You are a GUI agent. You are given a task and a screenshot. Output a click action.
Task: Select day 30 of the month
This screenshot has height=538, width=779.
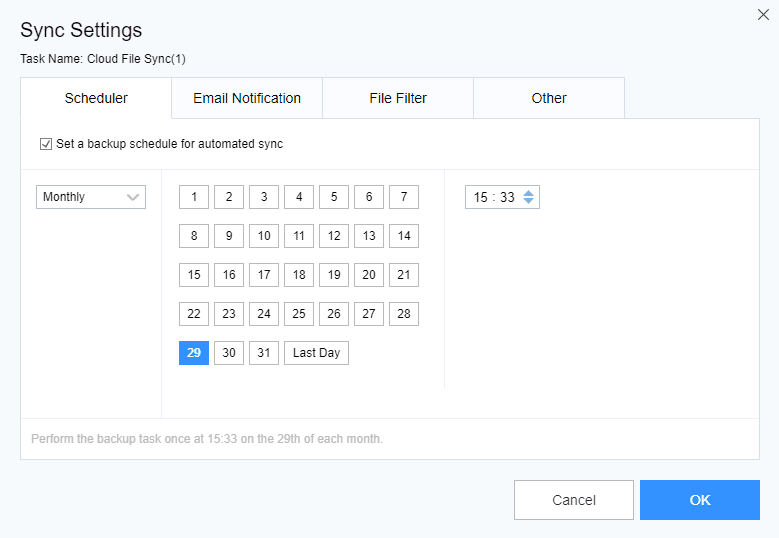tap(229, 353)
